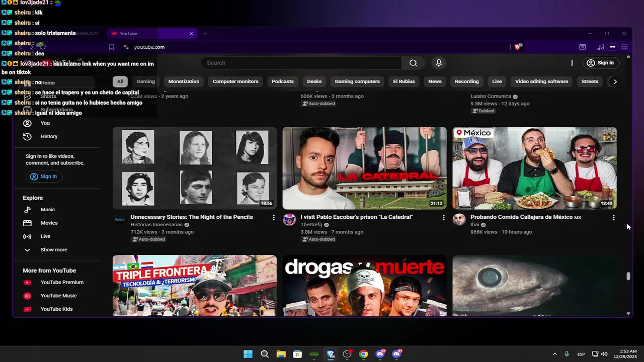Open Probando Comida Callejera thumbnail

coord(534,168)
